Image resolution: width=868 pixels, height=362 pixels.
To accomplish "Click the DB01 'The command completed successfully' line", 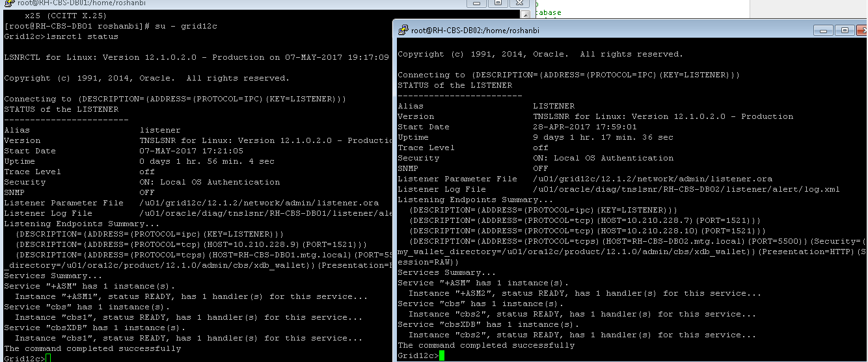I will pyautogui.click(x=92, y=348).
